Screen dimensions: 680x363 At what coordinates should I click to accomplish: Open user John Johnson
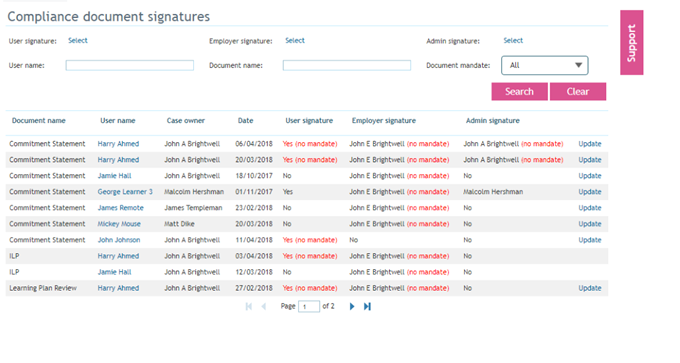click(x=119, y=240)
